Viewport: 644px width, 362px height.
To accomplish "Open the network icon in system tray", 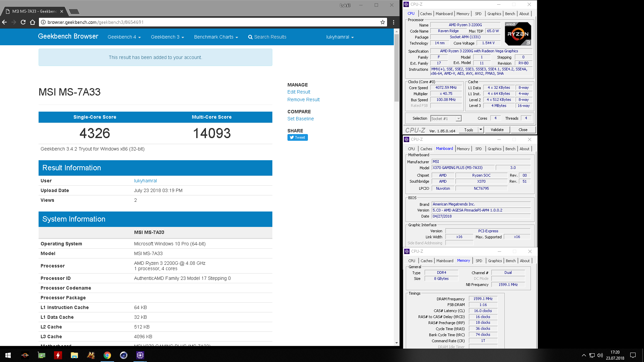I will point(592,355).
